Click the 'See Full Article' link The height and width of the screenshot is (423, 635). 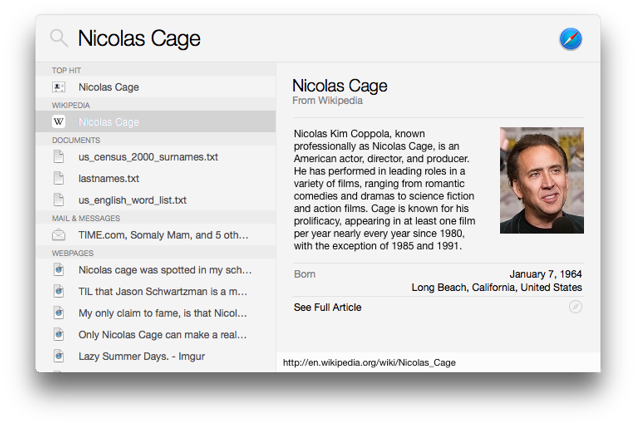328,307
